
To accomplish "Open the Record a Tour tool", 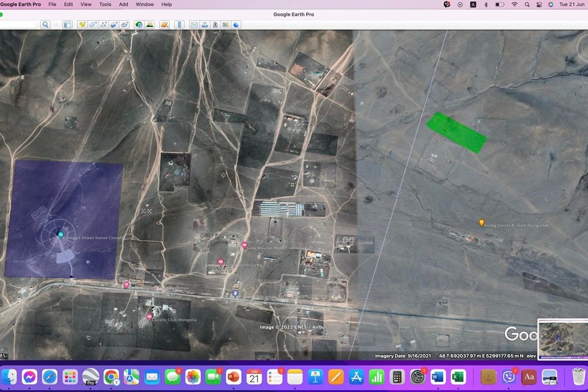I will 125,25.
